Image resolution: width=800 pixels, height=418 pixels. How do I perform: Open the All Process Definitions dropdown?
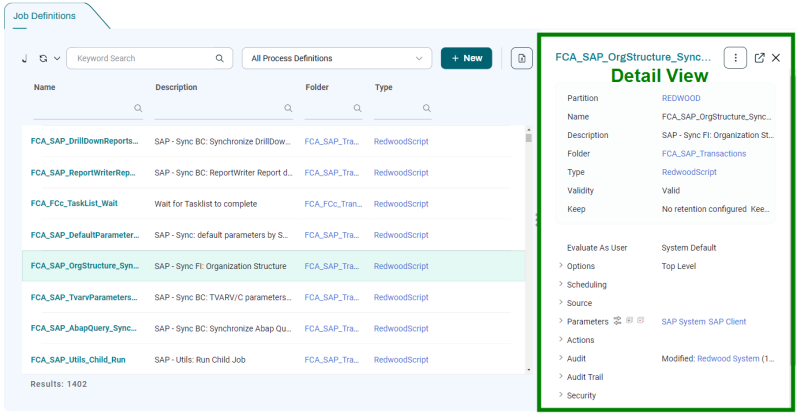(337, 58)
